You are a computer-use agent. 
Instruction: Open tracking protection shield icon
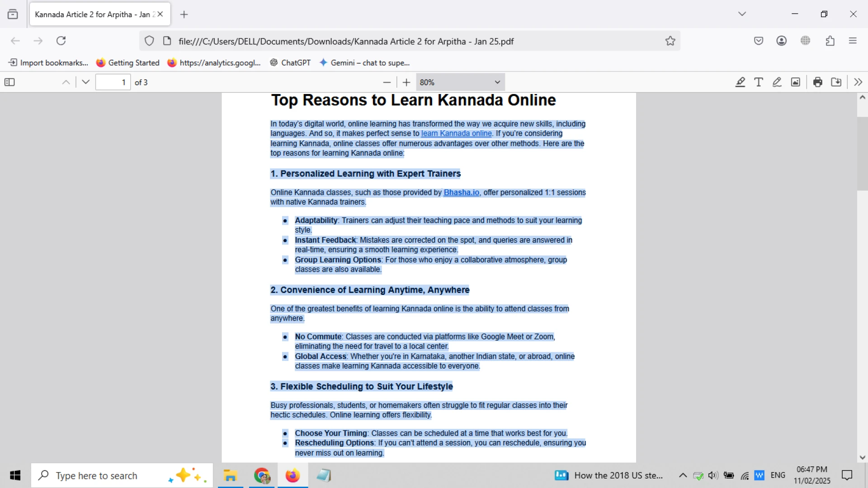coord(149,41)
